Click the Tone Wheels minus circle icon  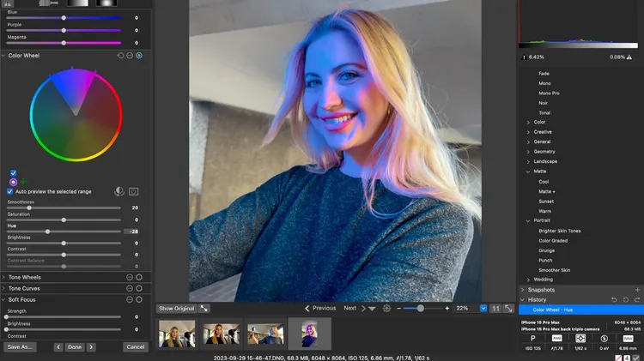point(130,277)
